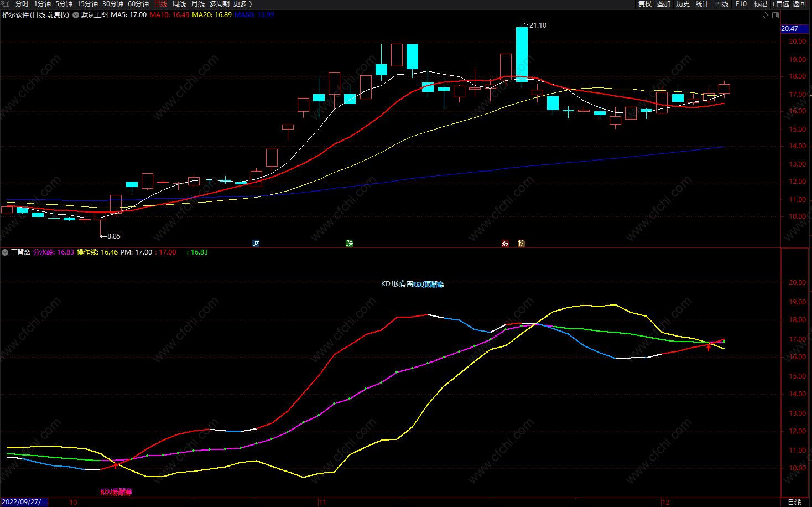
Task: Open the 更多 periods expander
Action: (243, 4)
